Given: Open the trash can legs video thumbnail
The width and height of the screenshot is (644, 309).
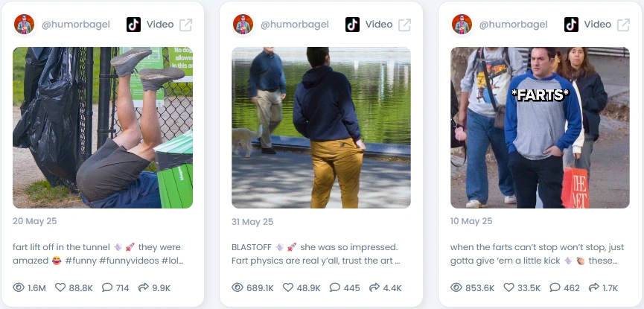Looking at the screenshot, I should click(103, 127).
